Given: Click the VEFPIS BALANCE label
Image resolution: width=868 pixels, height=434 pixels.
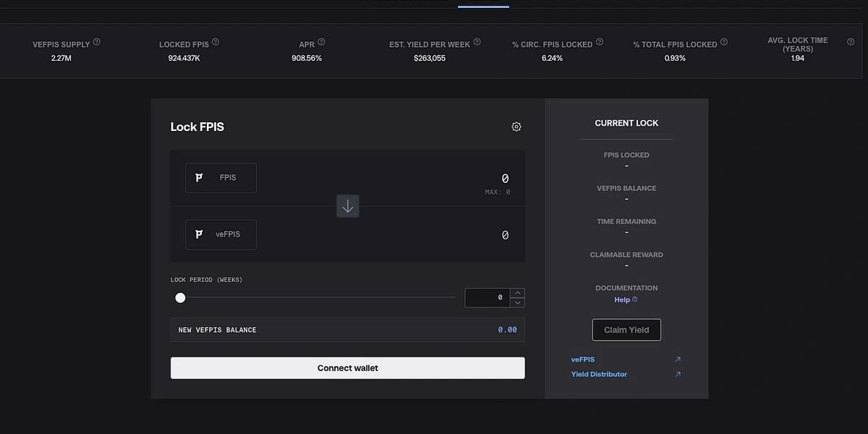Looking at the screenshot, I should 626,188.
